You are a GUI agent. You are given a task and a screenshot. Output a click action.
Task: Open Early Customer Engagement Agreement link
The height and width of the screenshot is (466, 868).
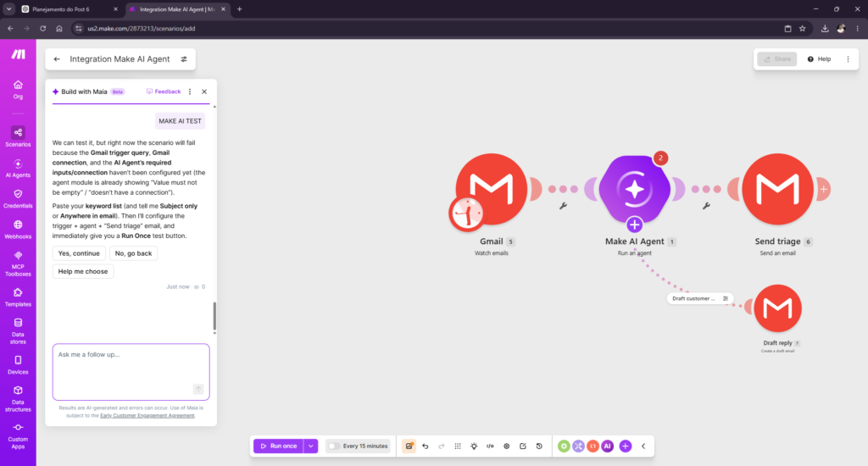(x=147, y=416)
